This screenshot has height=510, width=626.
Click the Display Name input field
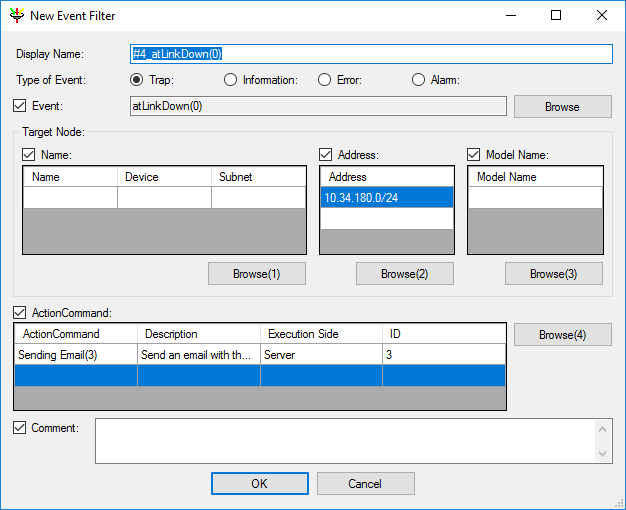pos(371,54)
